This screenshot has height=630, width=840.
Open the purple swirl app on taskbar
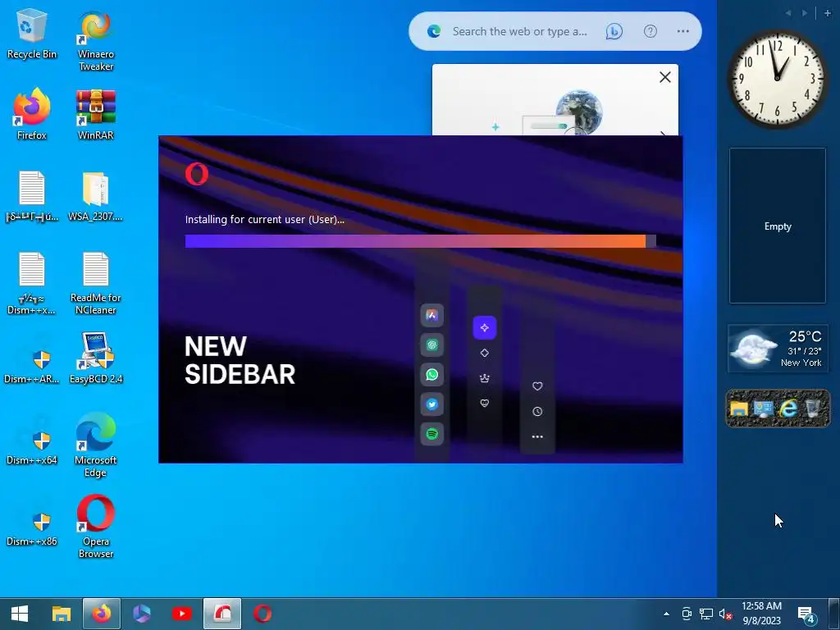(x=141, y=614)
